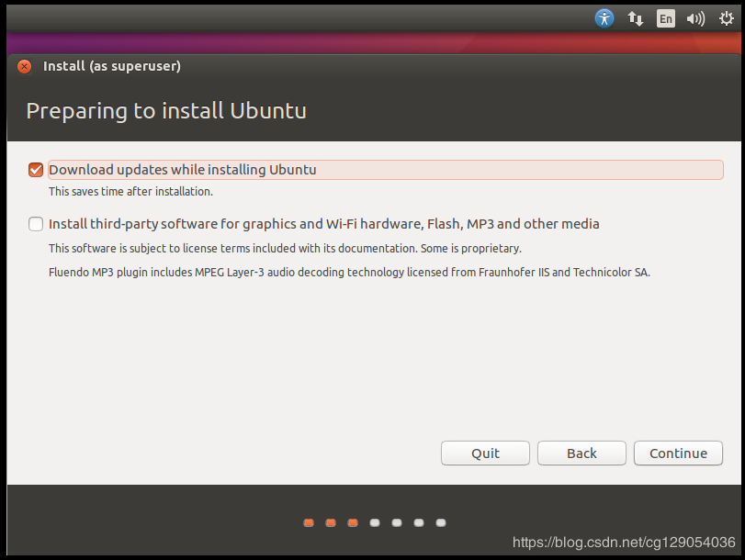The image size is (745, 560).
Task: Enable Install third-party software checkbox
Action: coord(36,224)
